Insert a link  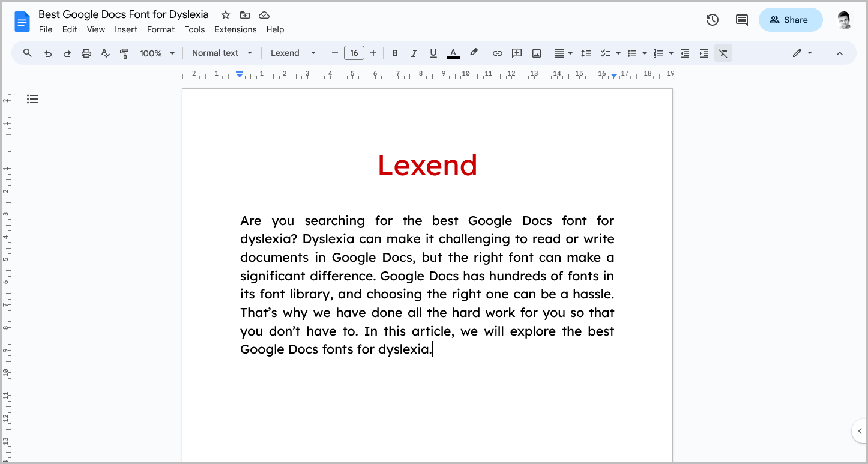point(498,53)
